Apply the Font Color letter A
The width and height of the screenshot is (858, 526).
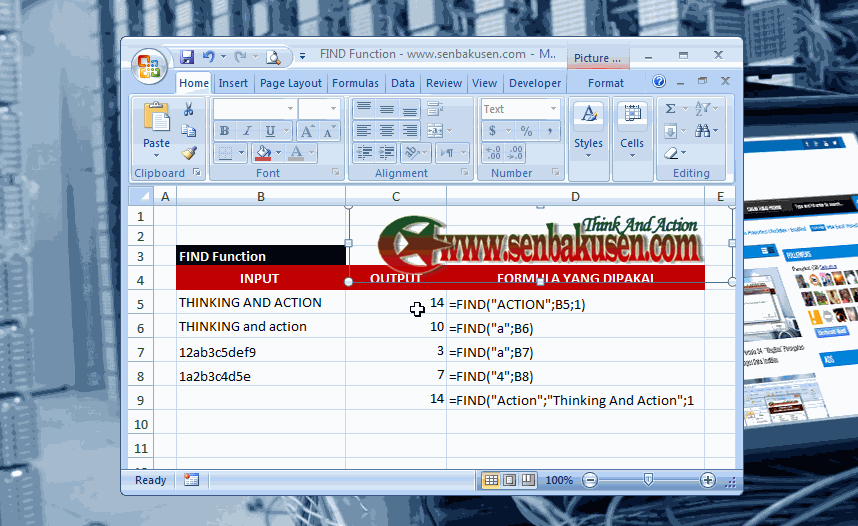coord(297,153)
